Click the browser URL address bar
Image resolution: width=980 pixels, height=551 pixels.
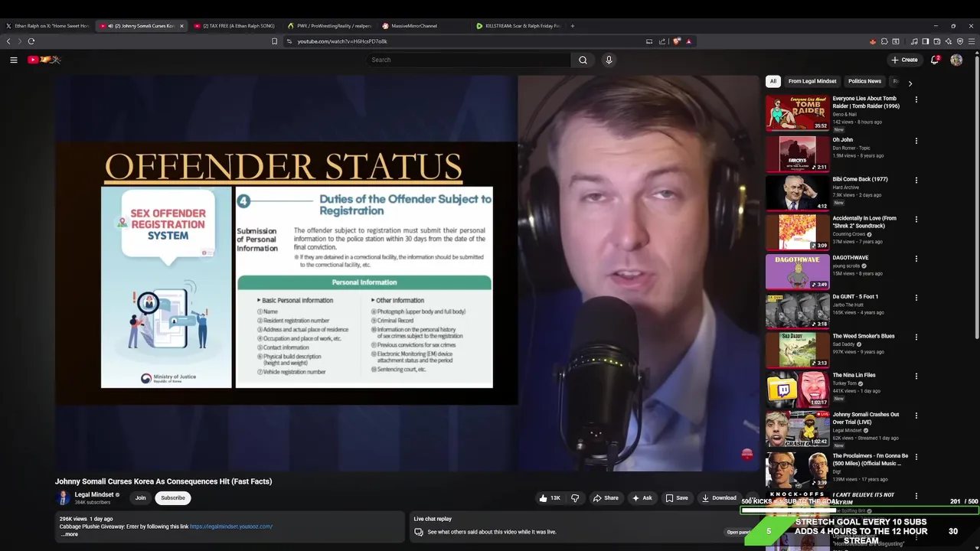[467, 41]
